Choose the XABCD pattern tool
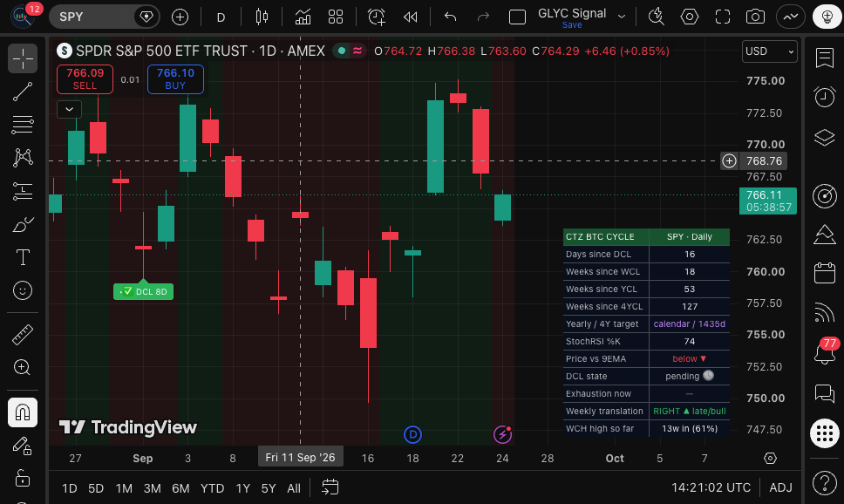Image resolution: width=844 pixels, height=504 pixels. tap(23, 157)
